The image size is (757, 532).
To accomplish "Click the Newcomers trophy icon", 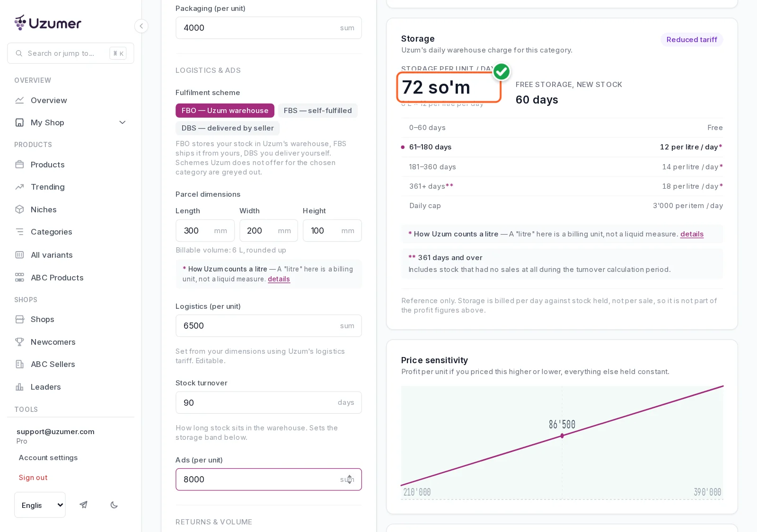I will [19, 342].
